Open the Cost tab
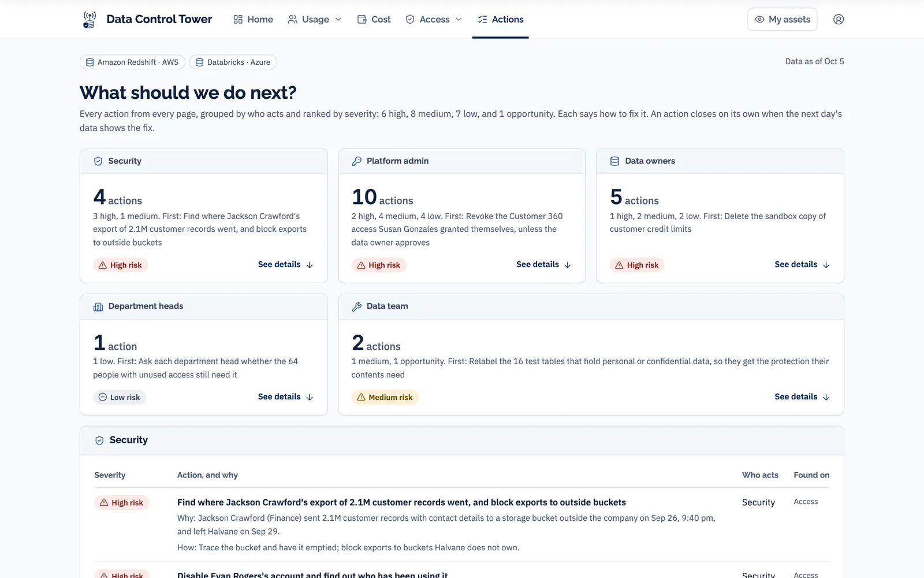The image size is (924, 578). click(374, 19)
